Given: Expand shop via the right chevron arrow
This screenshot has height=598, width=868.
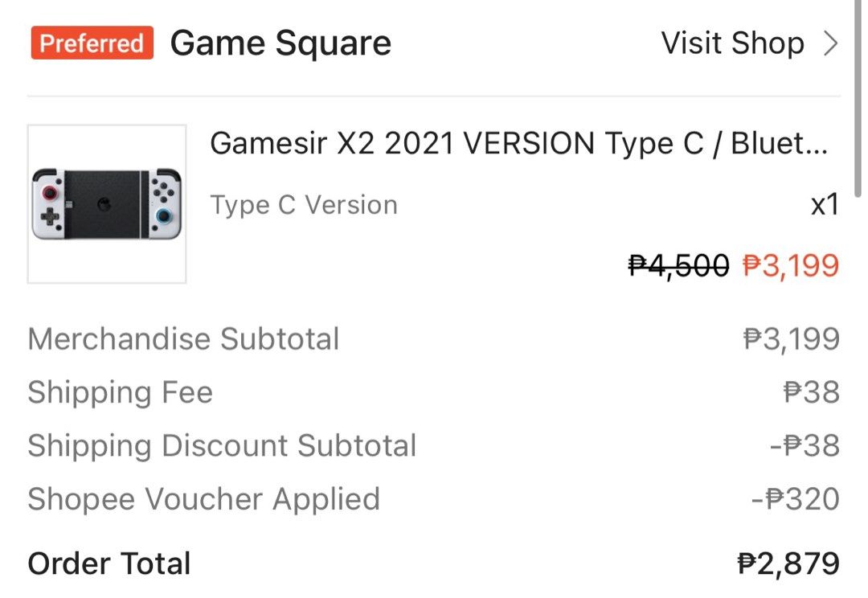Looking at the screenshot, I should click(x=831, y=43).
